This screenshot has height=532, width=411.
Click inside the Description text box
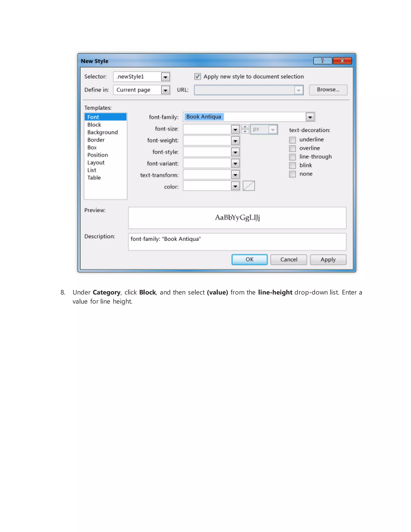pos(237,242)
